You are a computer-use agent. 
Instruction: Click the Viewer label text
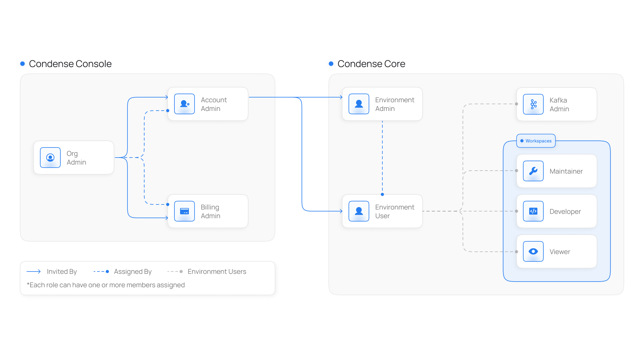(560, 252)
